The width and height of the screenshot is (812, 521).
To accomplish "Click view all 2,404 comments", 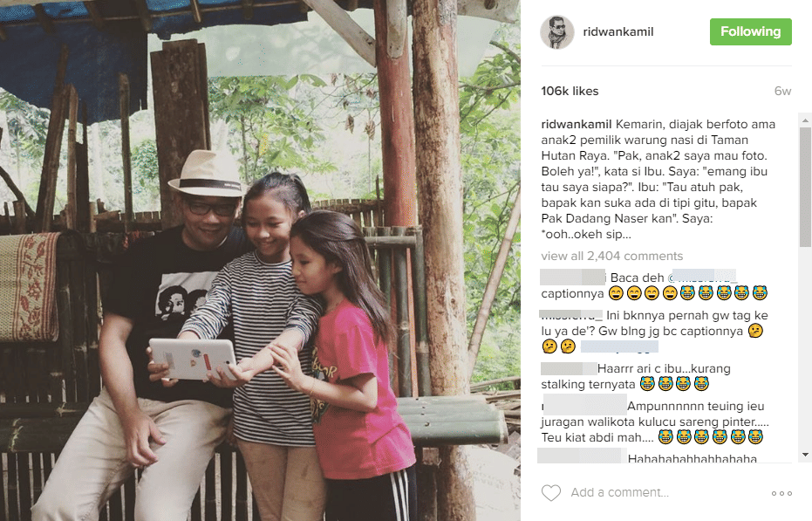I will [x=612, y=256].
